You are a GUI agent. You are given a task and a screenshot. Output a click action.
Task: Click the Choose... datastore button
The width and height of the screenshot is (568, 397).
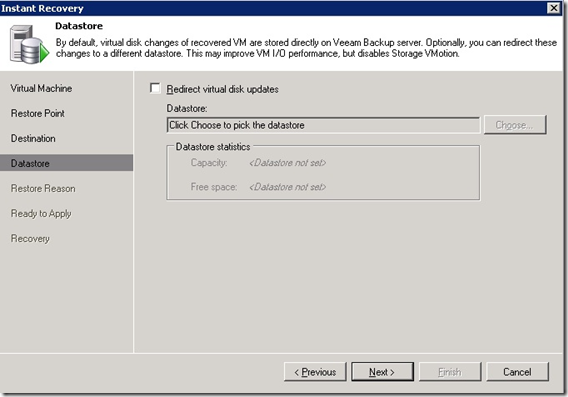pyautogui.click(x=515, y=125)
